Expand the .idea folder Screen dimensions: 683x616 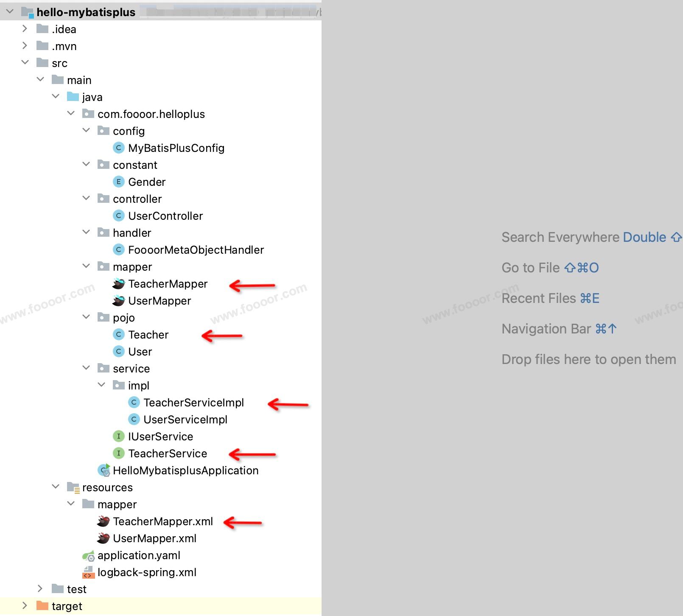point(25,29)
